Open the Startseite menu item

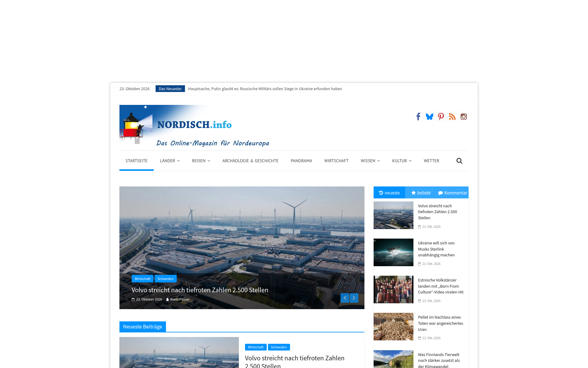coord(137,161)
